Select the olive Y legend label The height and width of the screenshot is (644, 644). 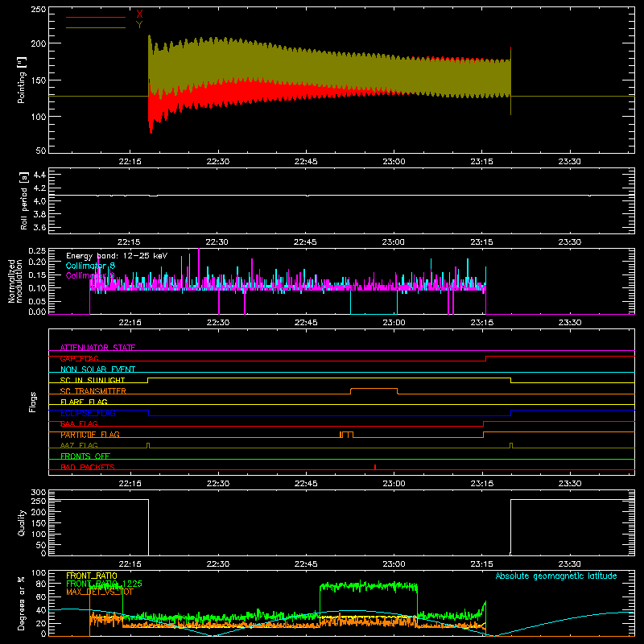click(139, 25)
